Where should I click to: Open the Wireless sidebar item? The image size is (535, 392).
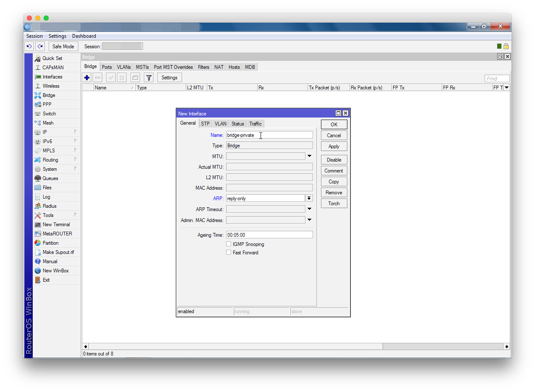pyautogui.click(x=51, y=86)
